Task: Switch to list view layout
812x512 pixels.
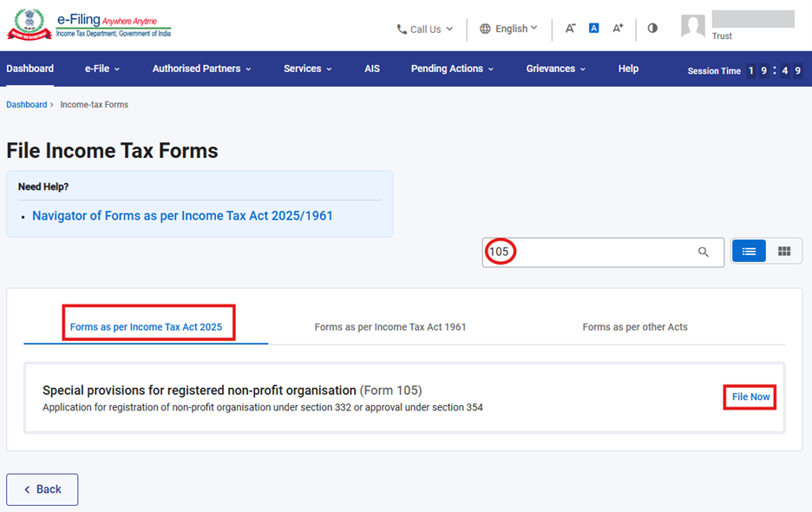Action: [x=750, y=252]
